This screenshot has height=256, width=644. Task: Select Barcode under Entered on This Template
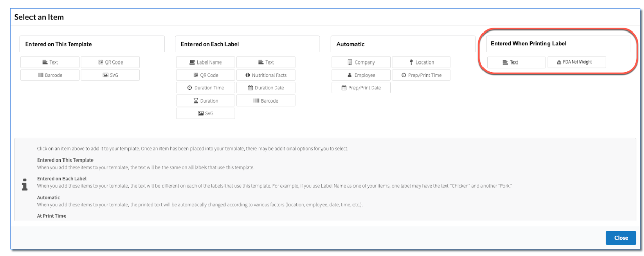[50, 75]
